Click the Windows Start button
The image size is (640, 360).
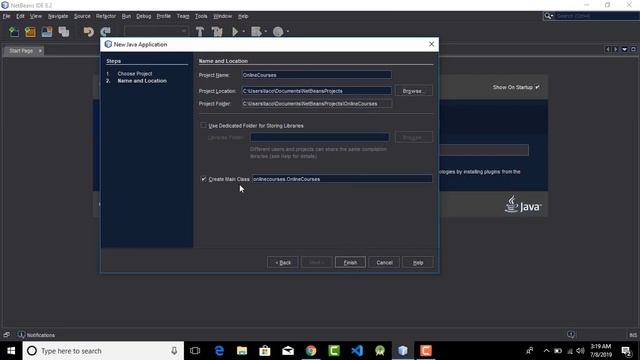11,351
